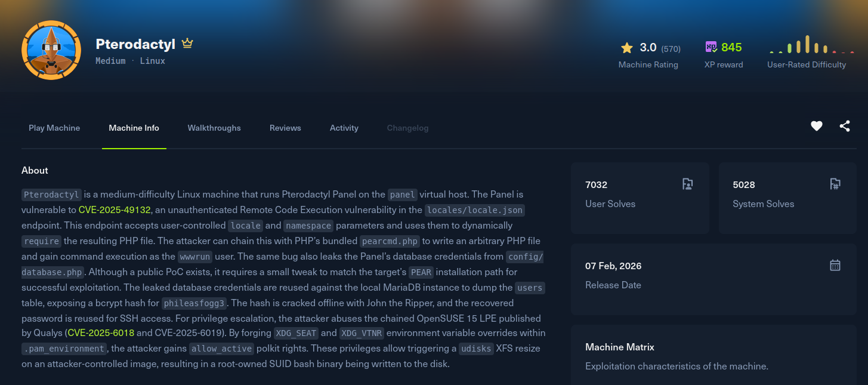Click the udisks code tag
The height and width of the screenshot is (385, 868).
[x=476, y=349]
